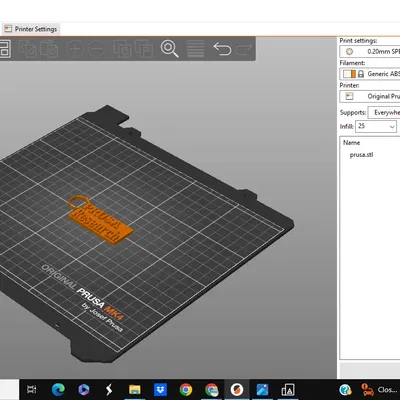Click the filament preset lock icon
The height and width of the screenshot is (400, 400).
pyautogui.click(x=361, y=74)
